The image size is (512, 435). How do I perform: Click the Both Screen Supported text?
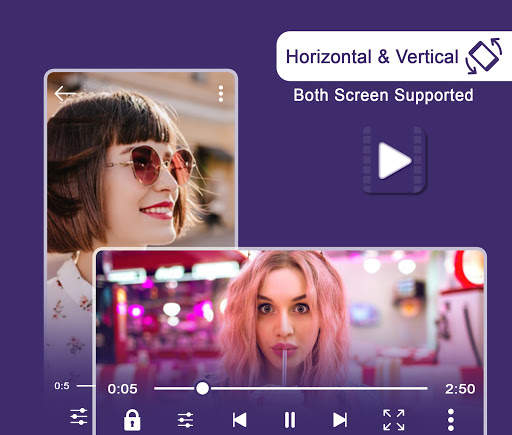(x=383, y=95)
